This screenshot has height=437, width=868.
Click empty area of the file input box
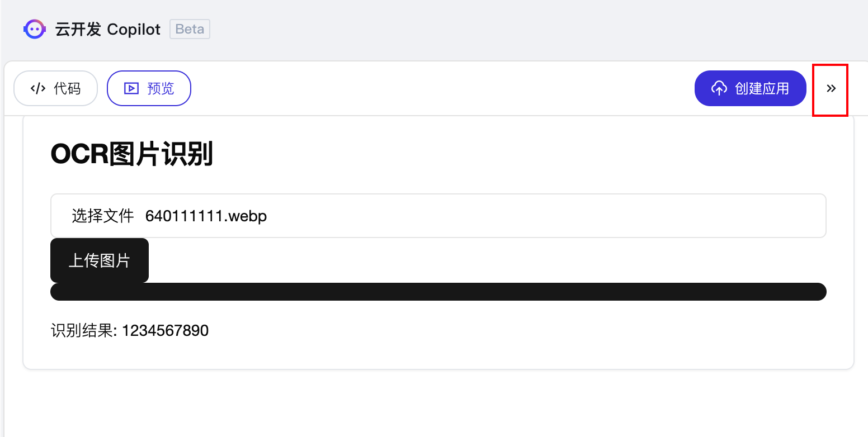[531, 216]
